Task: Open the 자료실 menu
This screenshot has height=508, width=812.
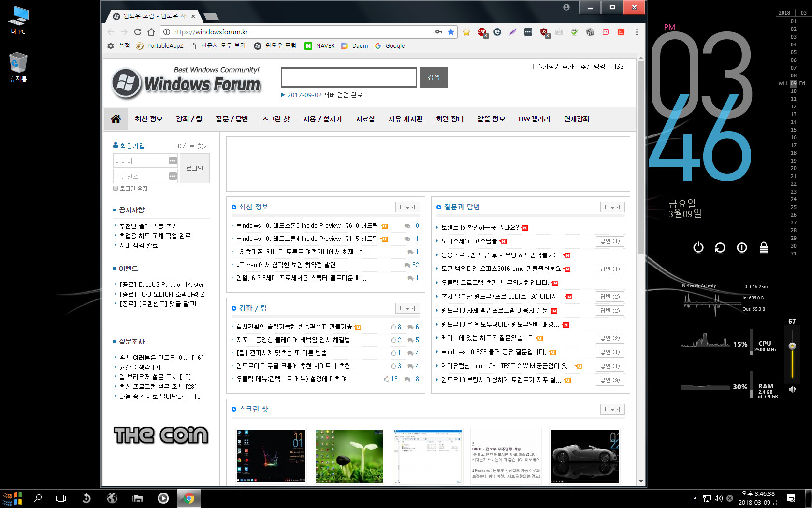Action: pos(365,119)
